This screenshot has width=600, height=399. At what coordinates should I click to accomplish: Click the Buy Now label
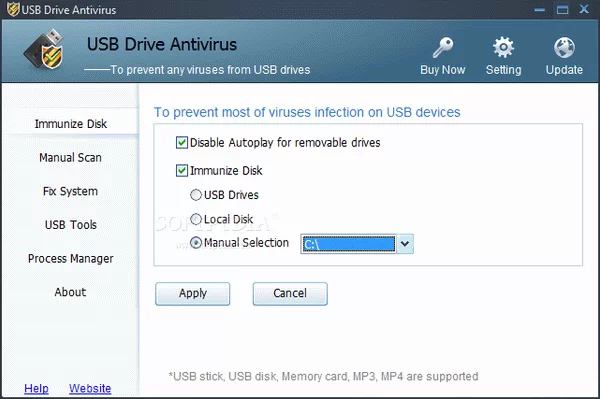click(x=443, y=70)
